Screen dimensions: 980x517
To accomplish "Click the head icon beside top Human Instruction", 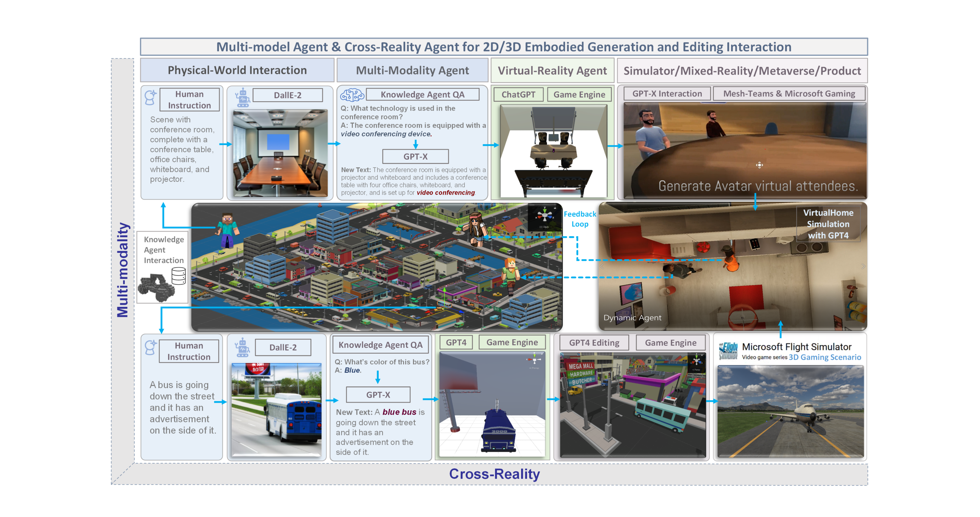I will (150, 98).
